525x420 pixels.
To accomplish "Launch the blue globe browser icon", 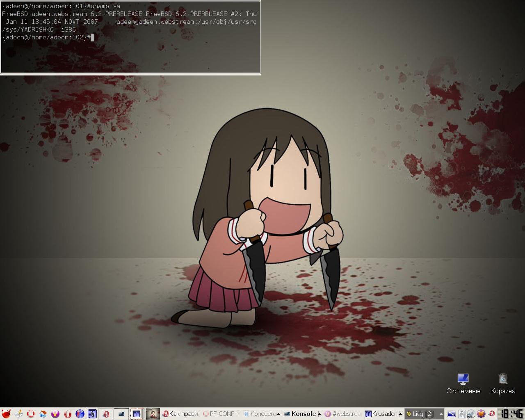I will pyautogui.click(x=80, y=414).
